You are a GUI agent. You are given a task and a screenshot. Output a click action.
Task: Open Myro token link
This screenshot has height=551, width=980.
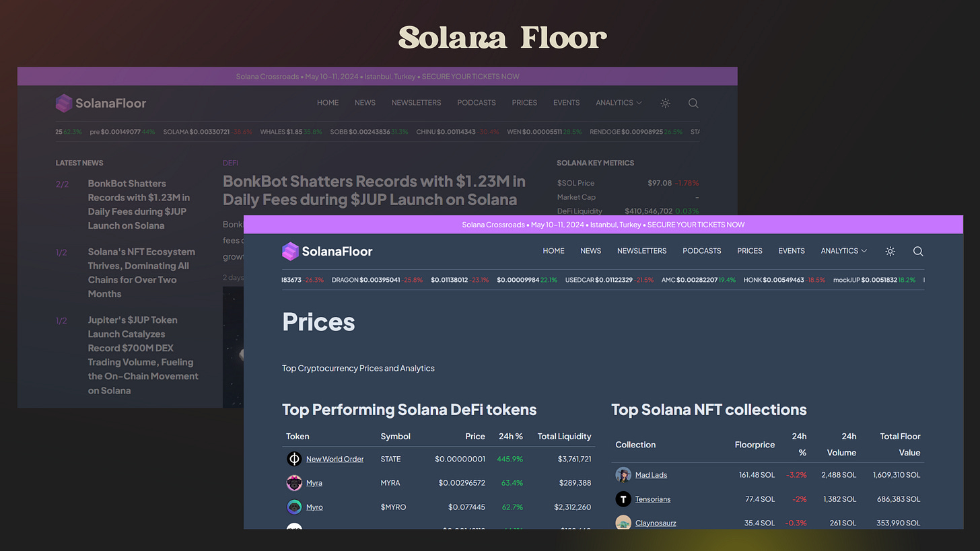314,507
